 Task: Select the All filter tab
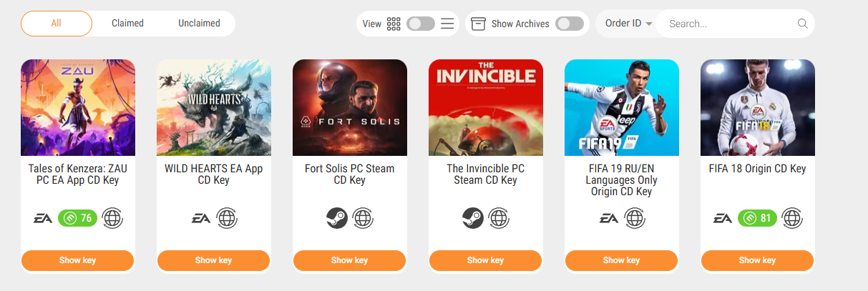pos(57,24)
